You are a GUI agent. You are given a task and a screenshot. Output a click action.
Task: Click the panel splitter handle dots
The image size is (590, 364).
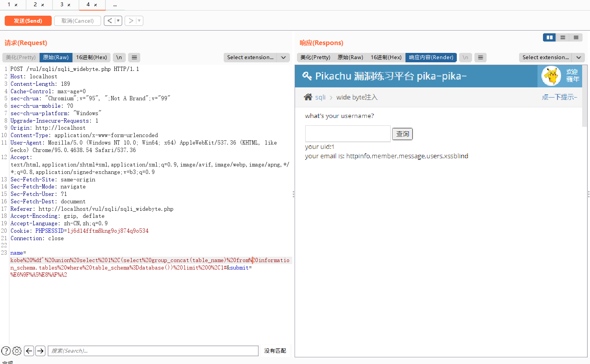coord(293,194)
